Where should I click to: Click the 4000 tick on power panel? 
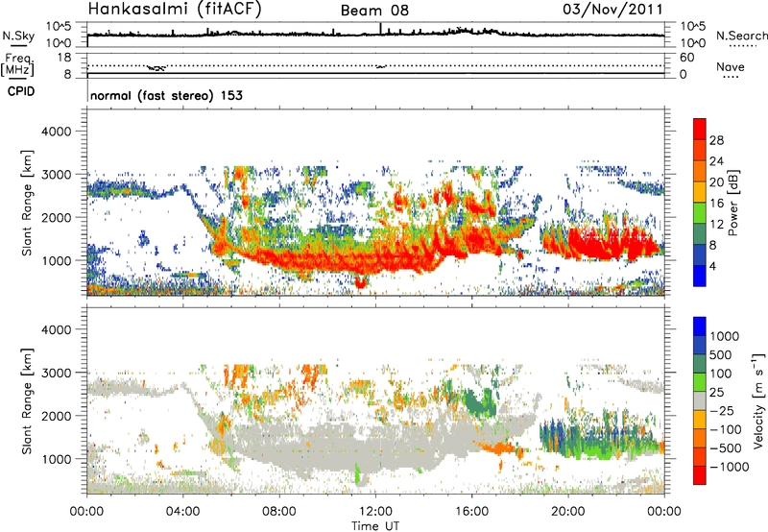57,132
